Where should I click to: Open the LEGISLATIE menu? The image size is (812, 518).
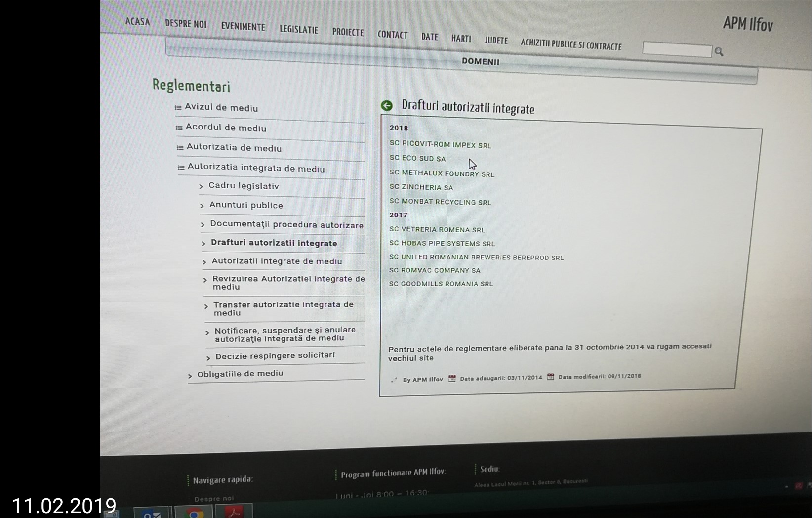point(299,29)
